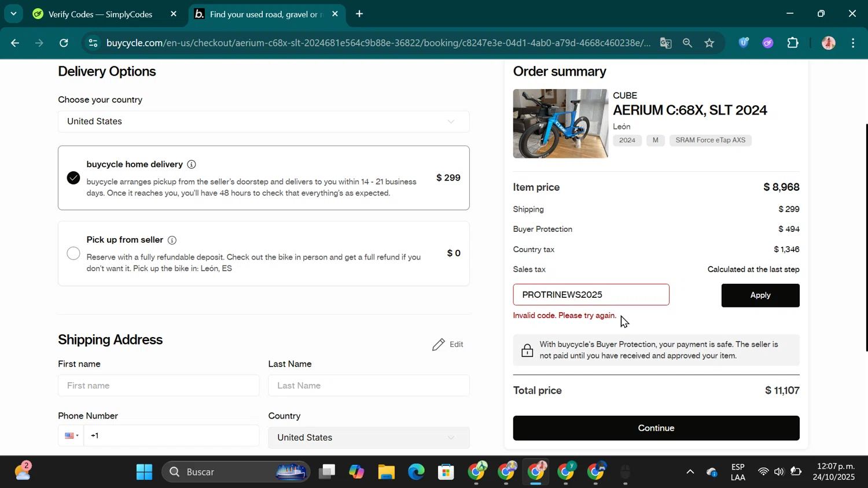Open the Bitwarden shield extension
The image size is (868, 488).
coord(744,43)
